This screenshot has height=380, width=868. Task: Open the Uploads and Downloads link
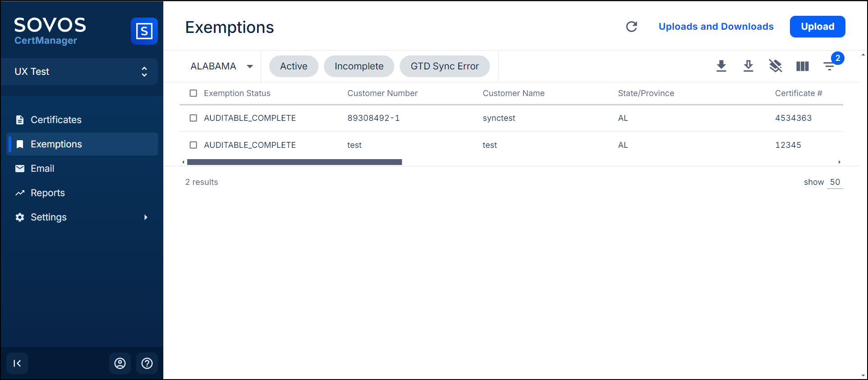[716, 27]
